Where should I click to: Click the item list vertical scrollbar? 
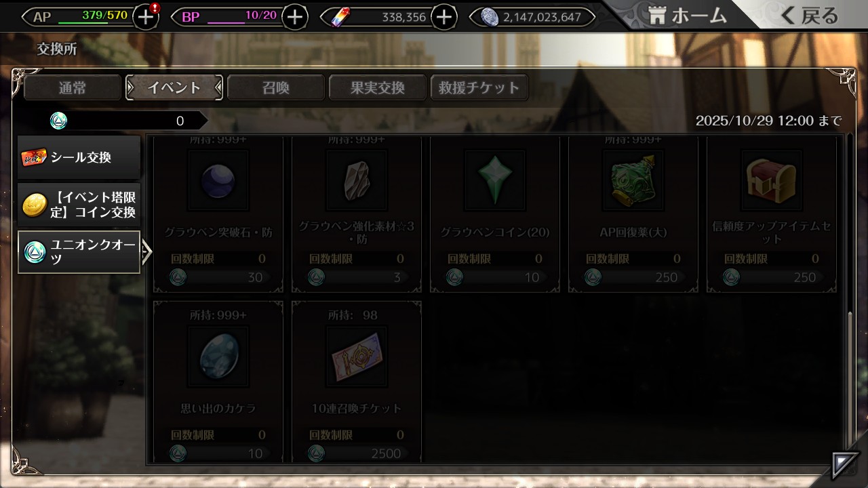tap(851, 386)
